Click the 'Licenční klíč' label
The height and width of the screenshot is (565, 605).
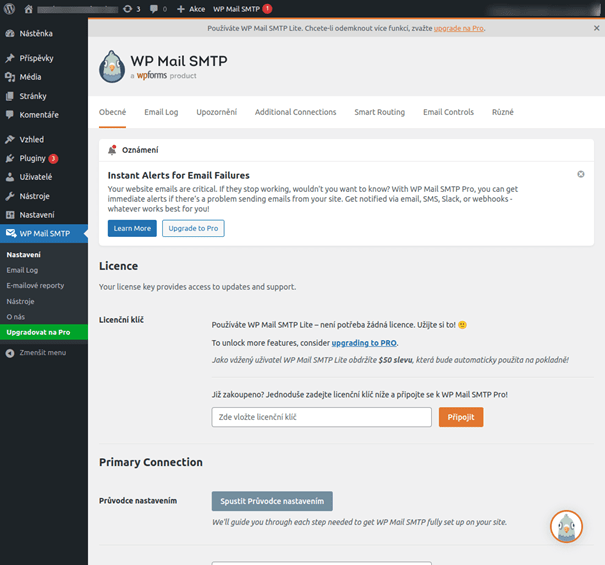pos(121,320)
